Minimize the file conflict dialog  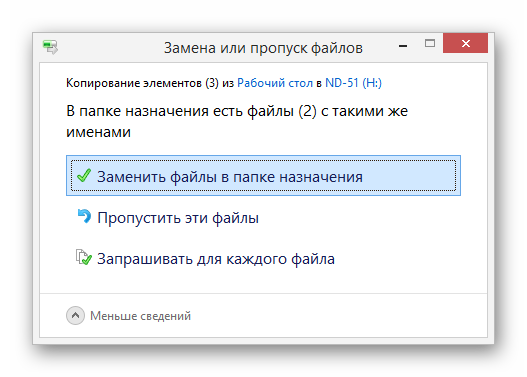tap(403, 46)
